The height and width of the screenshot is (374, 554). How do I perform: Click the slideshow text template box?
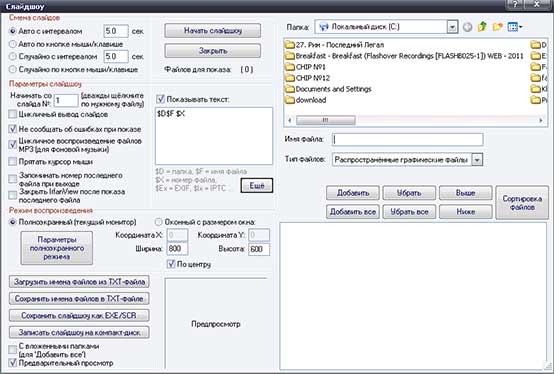(214, 136)
